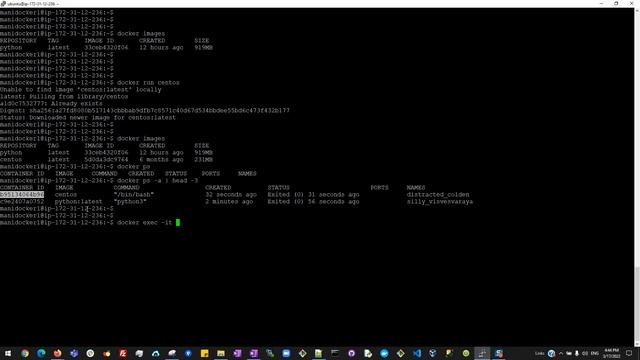The width and height of the screenshot is (640, 360).
Task: Click the microphone tray icon
Action: click(x=577, y=353)
